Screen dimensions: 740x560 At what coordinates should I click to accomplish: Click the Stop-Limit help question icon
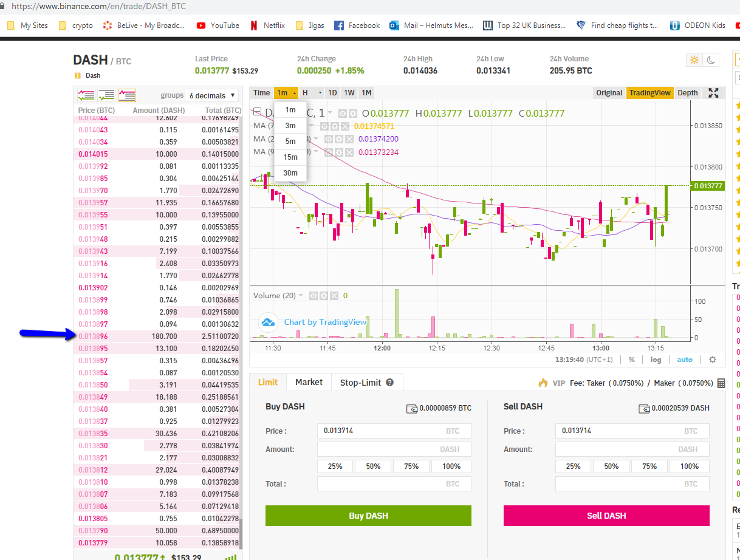click(390, 383)
